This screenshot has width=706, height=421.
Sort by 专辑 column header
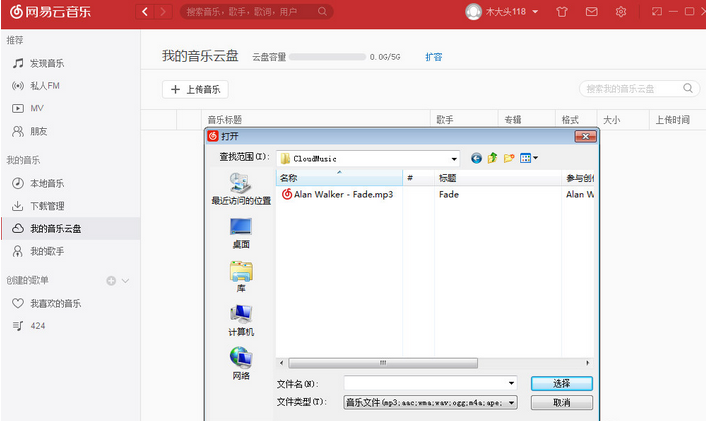pyautogui.click(x=526, y=120)
